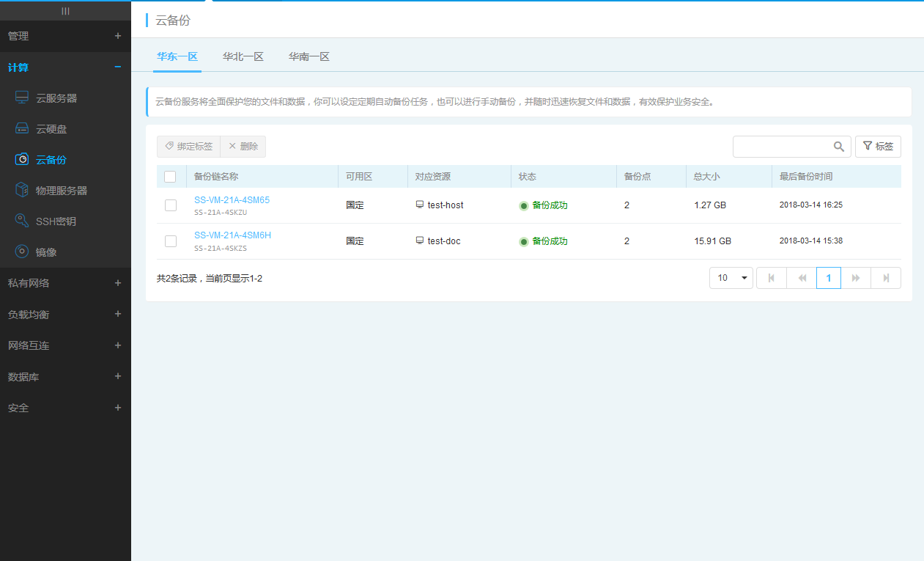Click the 备份链名称 column header
This screenshot has height=561, width=924.
[216, 177]
